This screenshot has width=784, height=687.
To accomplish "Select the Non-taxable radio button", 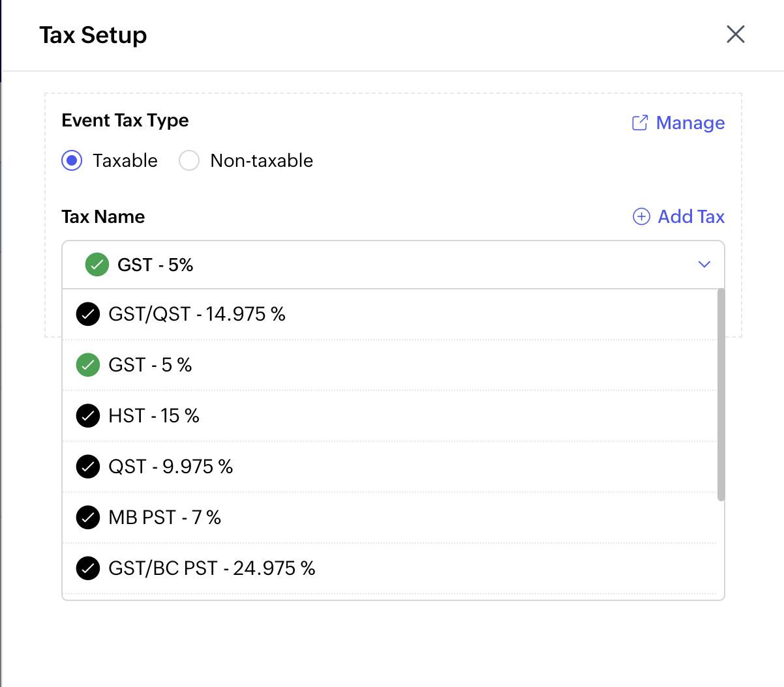I will 189,160.
